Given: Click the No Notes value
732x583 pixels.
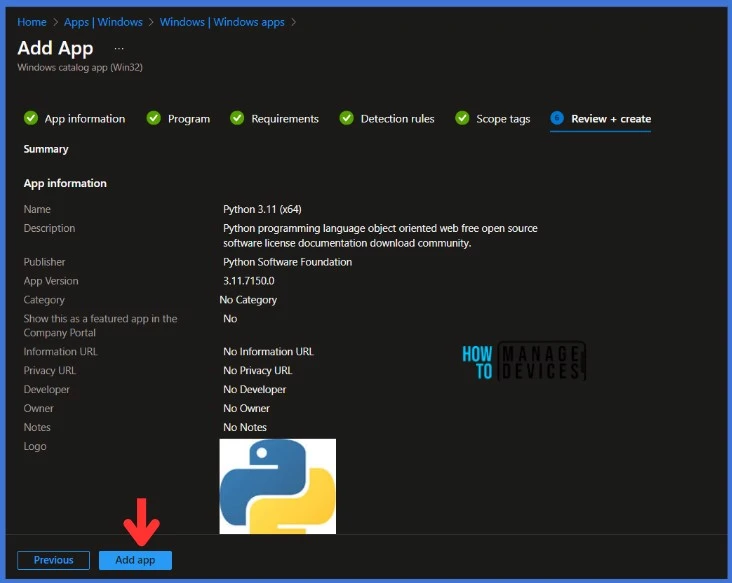Looking at the screenshot, I should click(x=245, y=427).
